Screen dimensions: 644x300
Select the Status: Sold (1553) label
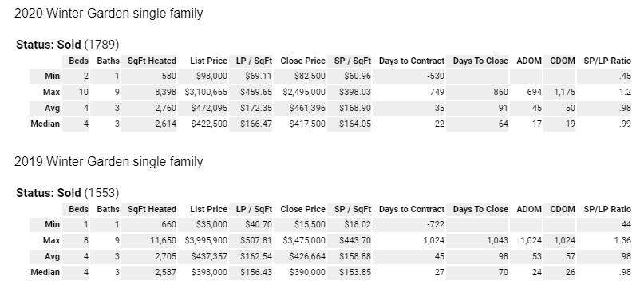coord(67,193)
